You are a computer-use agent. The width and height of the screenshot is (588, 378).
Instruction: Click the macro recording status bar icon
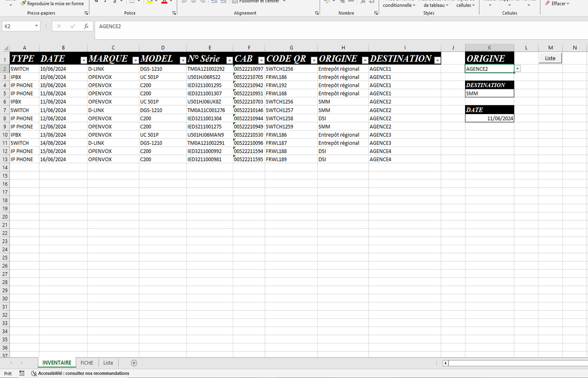pos(22,373)
